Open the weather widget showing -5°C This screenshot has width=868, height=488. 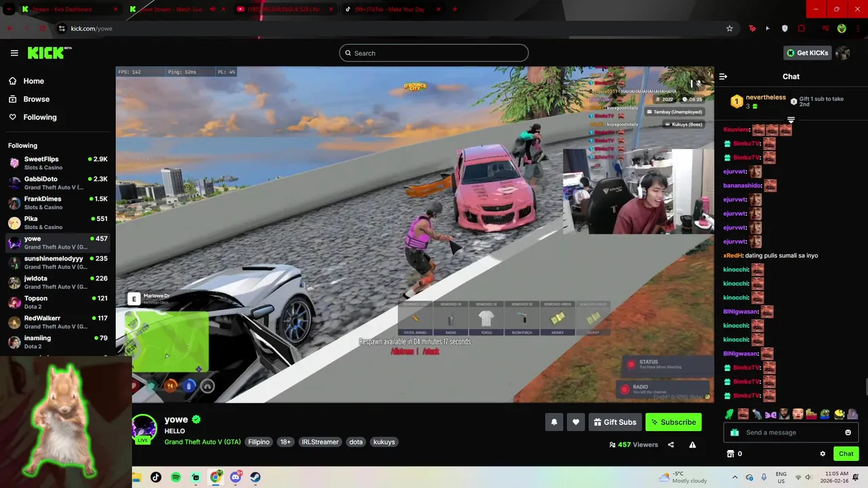point(682,477)
